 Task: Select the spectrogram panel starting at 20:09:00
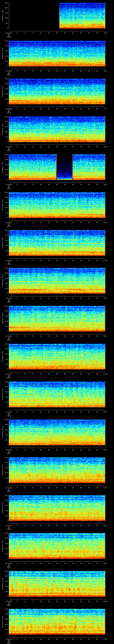[x=57, y=205]
